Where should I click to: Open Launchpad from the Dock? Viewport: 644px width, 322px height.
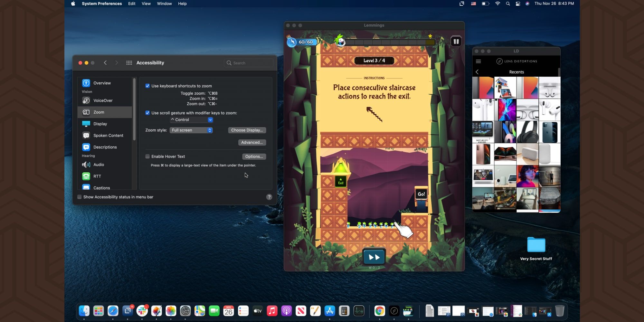99,311
